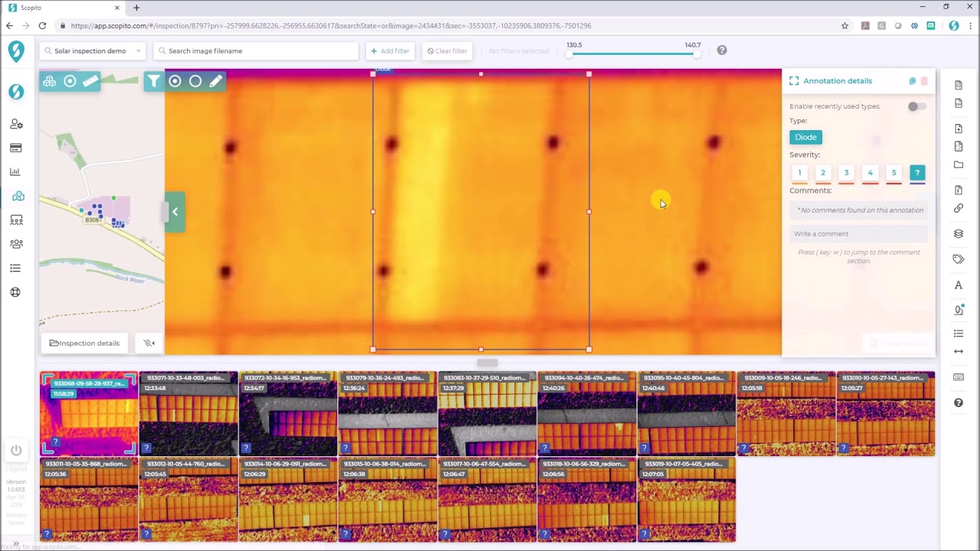Select severity level 1

click(799, 173)
